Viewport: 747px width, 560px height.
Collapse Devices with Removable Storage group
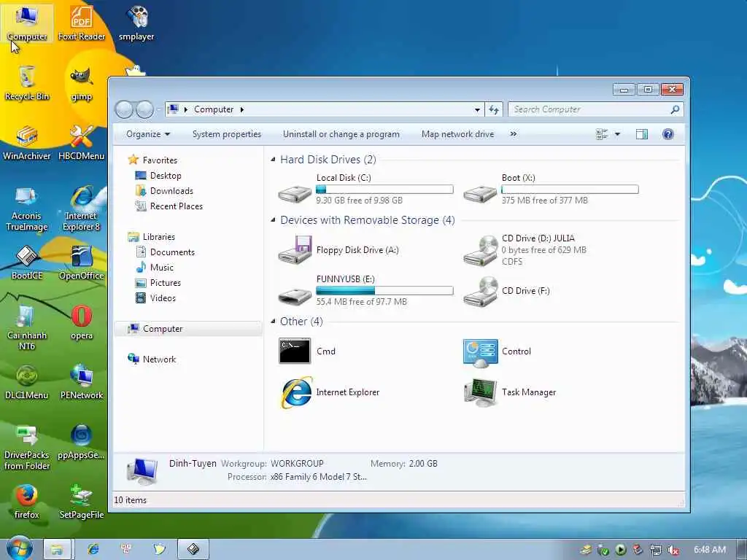273,220
